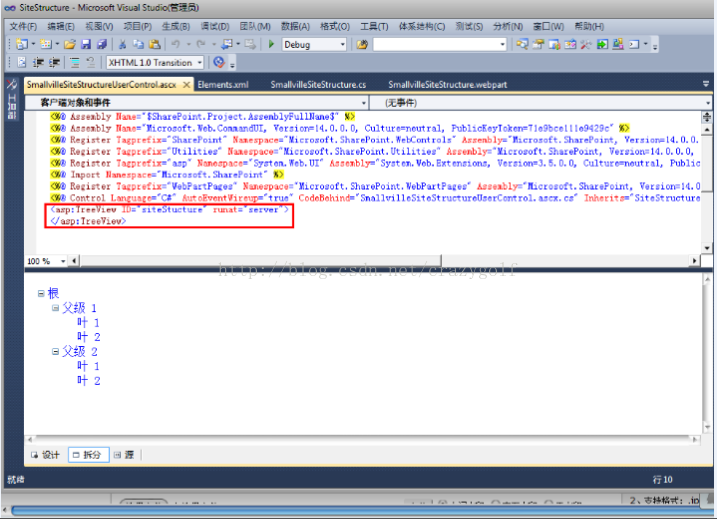Open the Properties Window toolbar icon

[538, 44]
